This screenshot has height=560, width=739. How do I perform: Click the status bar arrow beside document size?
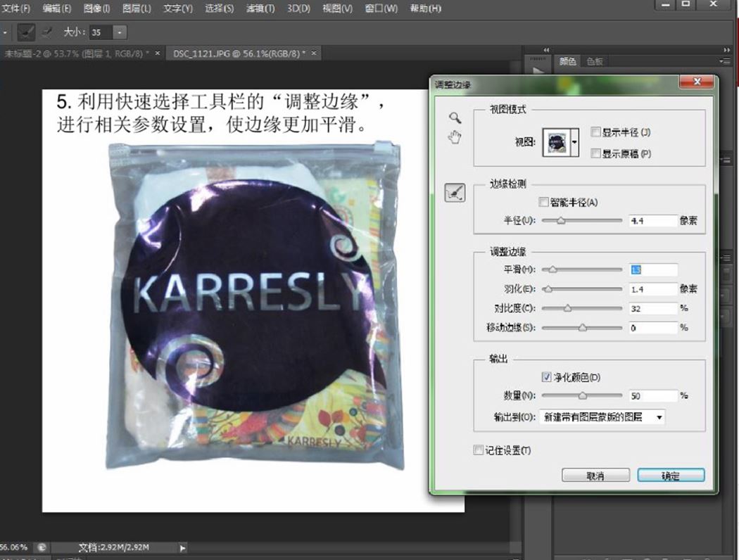183,547
